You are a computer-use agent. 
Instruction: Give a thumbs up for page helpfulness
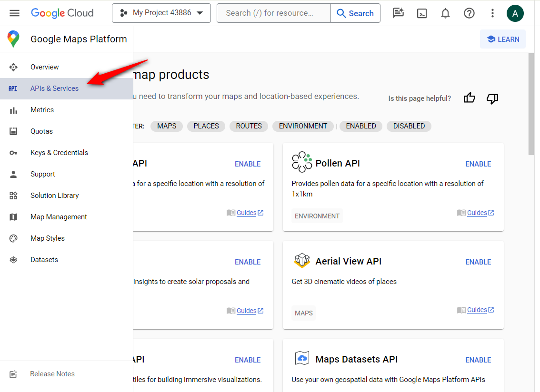470,98
